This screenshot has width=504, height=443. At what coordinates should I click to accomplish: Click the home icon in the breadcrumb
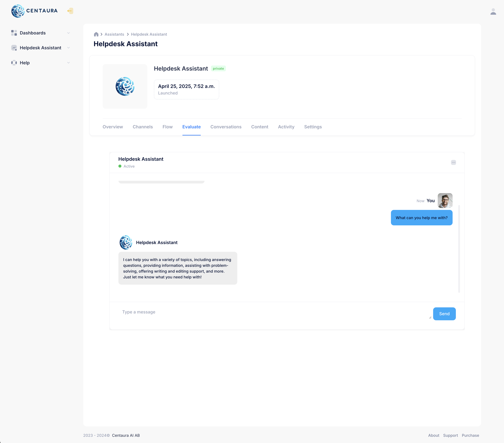click(x=96, y=34)
